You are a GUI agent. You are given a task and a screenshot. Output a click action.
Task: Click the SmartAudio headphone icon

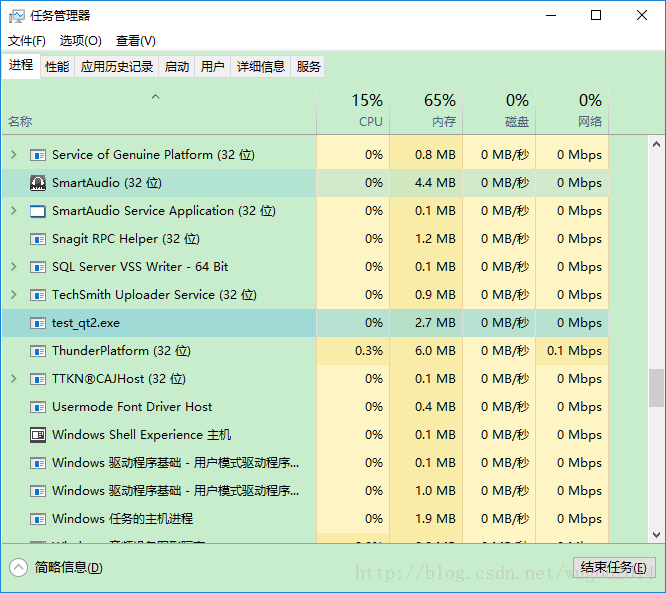pyautogui.click(x=38, y=183)
